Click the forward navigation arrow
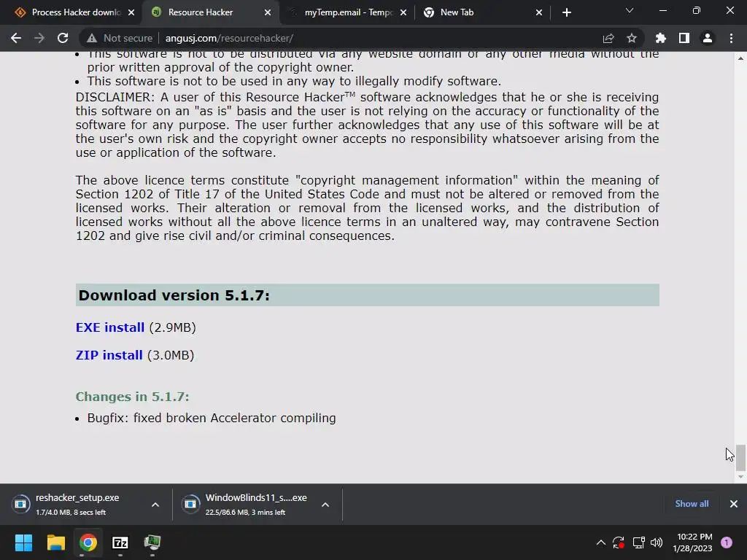747x560 pixels. (x=39, y=38)
